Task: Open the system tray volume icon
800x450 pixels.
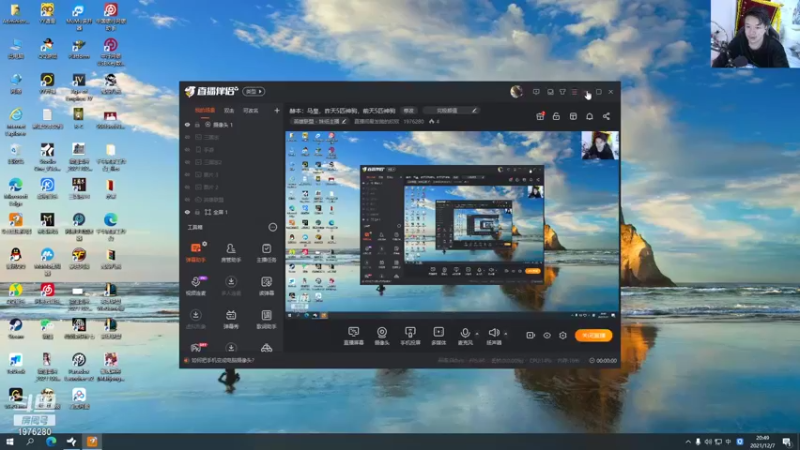Action: pyautogui.click(x=708, y=442)
